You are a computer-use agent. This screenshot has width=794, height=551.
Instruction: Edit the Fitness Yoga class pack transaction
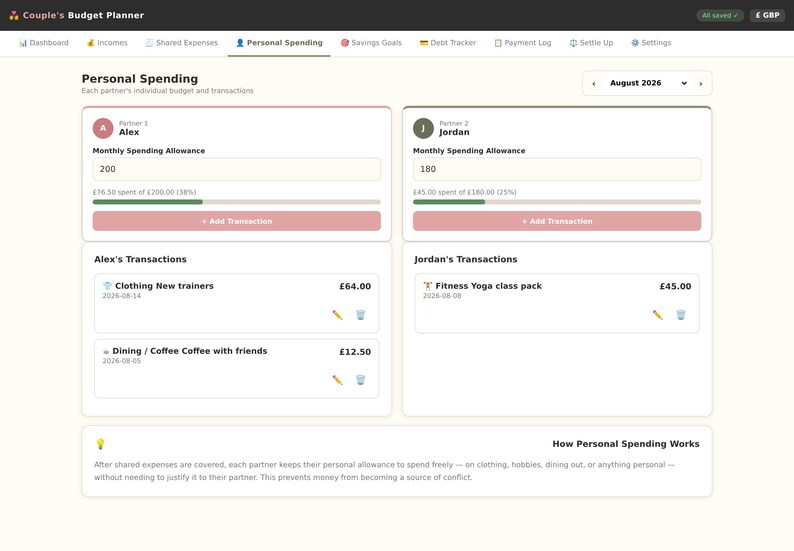click(x=658, y=315)
